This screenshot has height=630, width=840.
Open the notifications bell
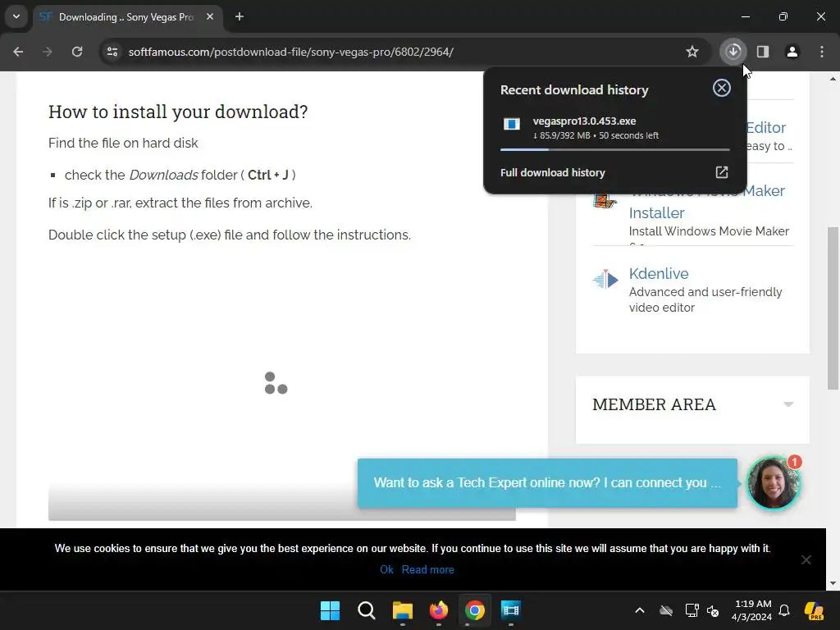pos(784,610)
